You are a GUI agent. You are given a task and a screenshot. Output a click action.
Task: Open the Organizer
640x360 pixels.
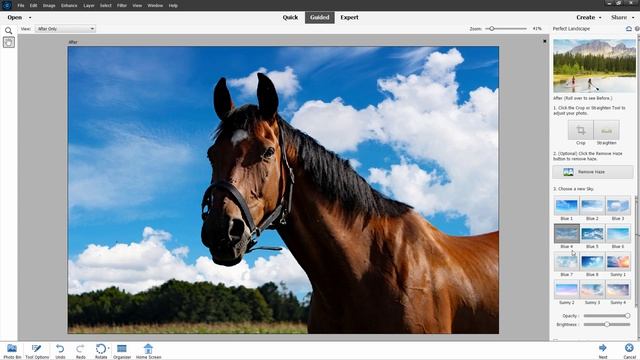click(122, 351)
